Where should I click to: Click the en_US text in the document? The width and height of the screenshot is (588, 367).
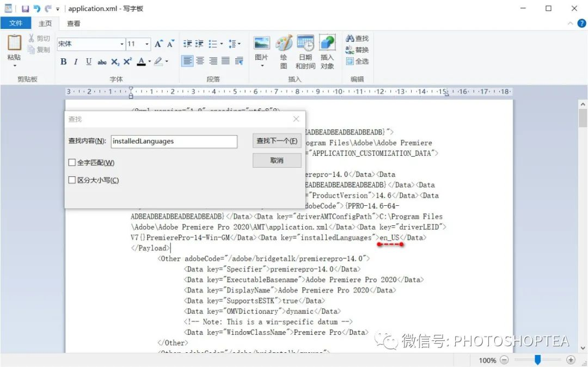click(x=390, y=237)
